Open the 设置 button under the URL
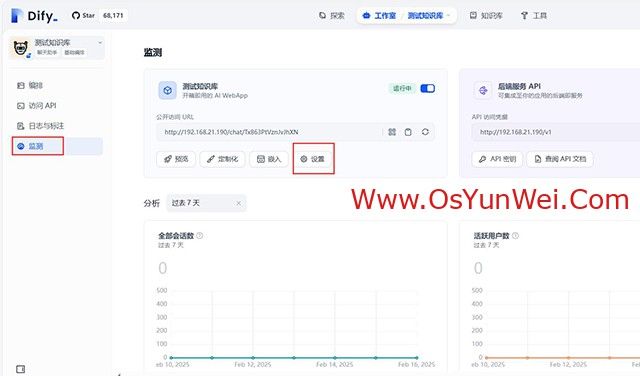The width and height of the screenshot is (640, 376). pyautogui.click(x=312, y=159)
